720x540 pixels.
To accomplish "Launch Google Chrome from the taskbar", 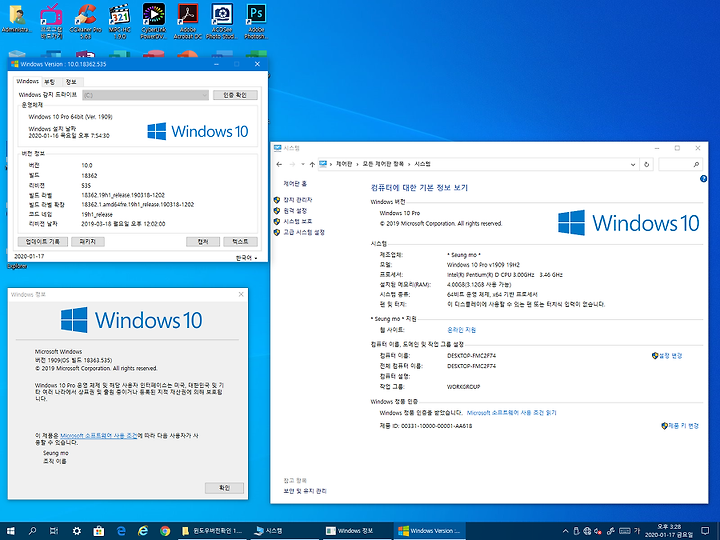I will (165, 531).
